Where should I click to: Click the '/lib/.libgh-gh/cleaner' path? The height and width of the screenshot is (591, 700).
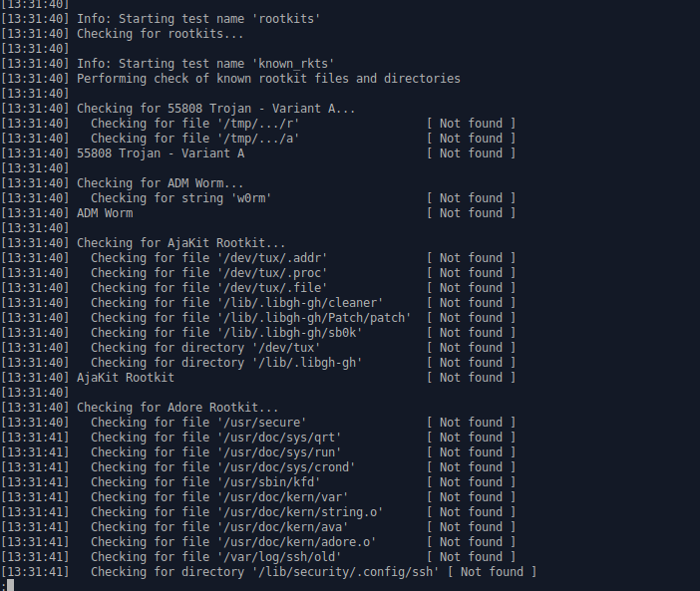[x=300, y=303]
